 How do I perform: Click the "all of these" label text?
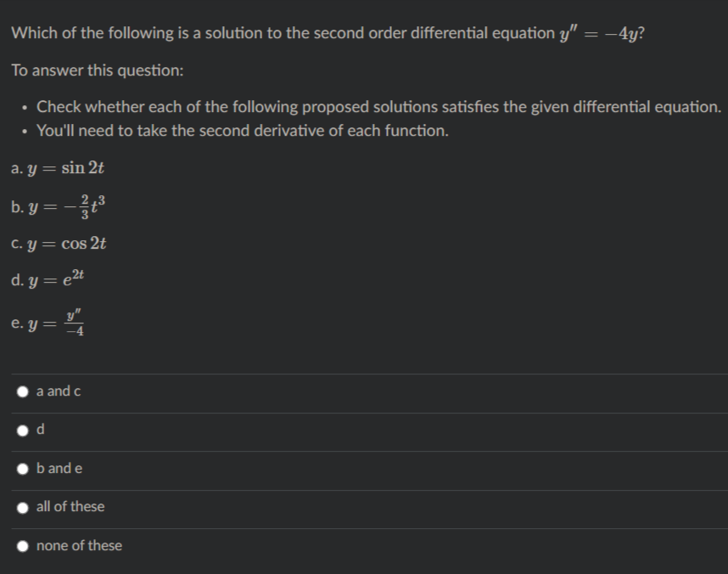click(70, 506)
